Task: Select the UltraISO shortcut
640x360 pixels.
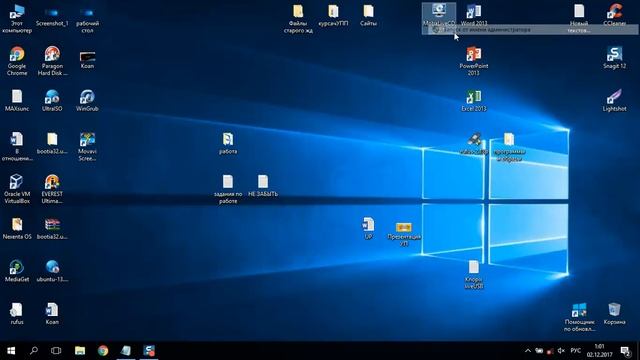Action: coord(52,100)
